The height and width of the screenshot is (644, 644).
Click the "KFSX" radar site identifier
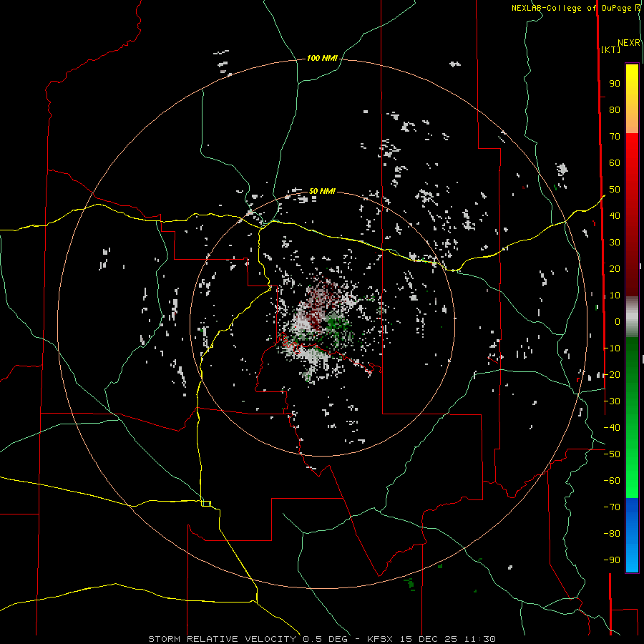[380, 639]
